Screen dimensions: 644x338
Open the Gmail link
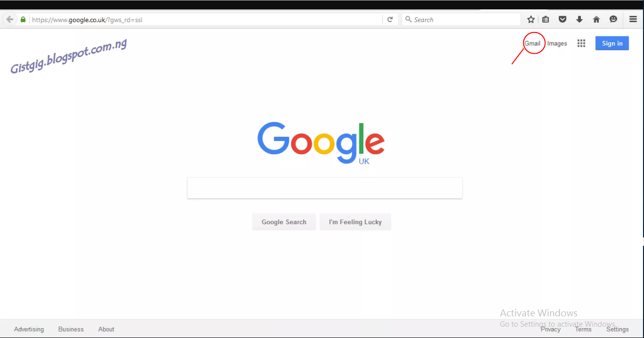pos(533,43)
